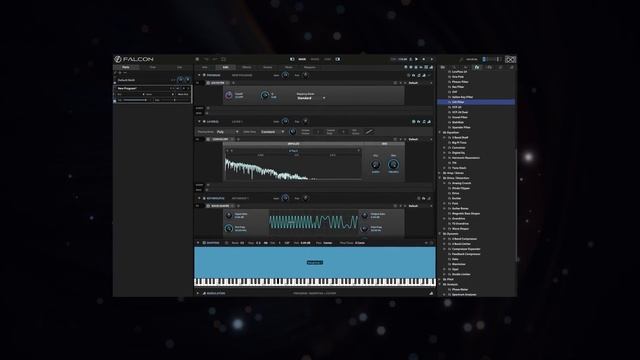Open the wrench preferences icon
The image size is (640, 360).
(x=461, y=59)
